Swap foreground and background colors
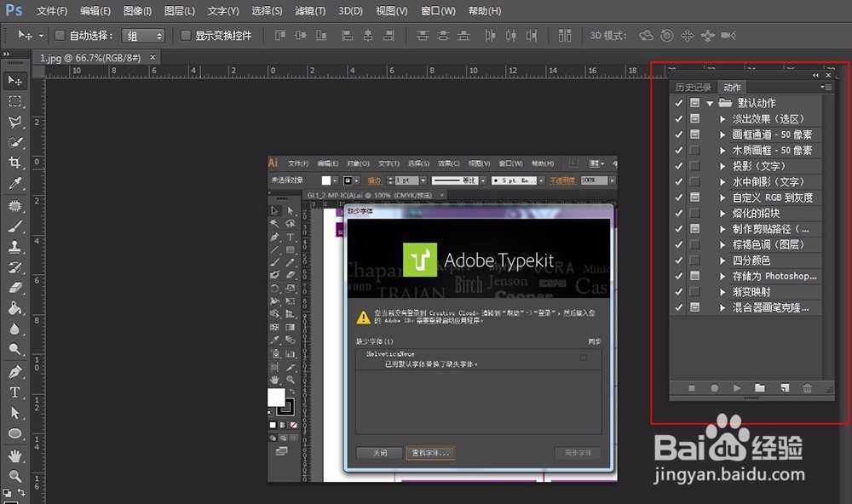 coord(20,492)
